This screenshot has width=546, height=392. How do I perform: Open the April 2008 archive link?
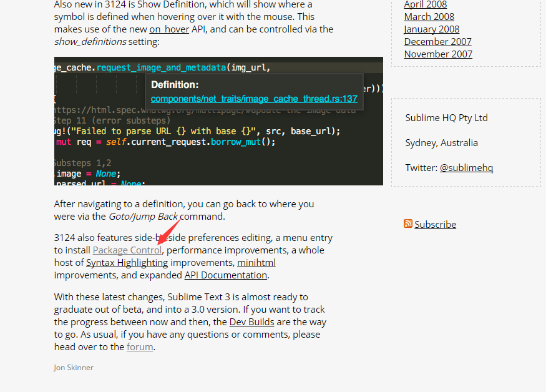(425, 4)
